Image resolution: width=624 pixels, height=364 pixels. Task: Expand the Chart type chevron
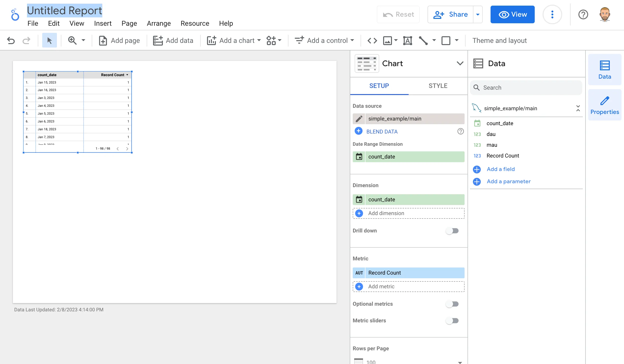coord(460,63)
